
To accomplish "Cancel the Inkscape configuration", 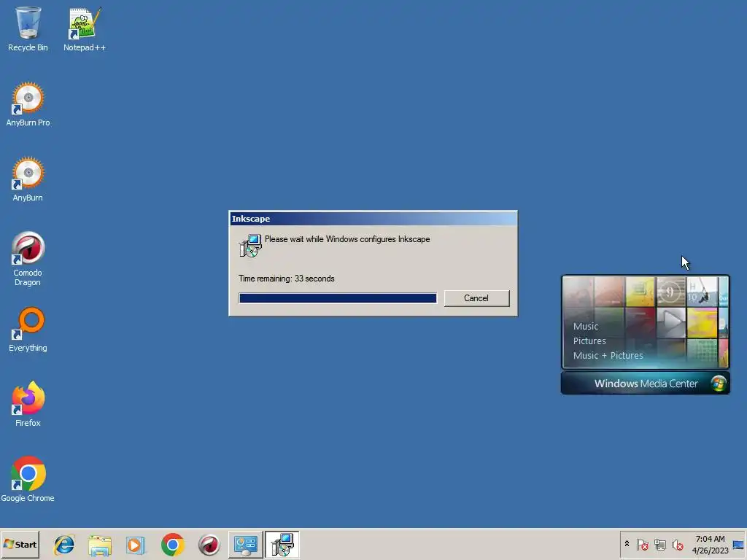I will tap(476, 298).
